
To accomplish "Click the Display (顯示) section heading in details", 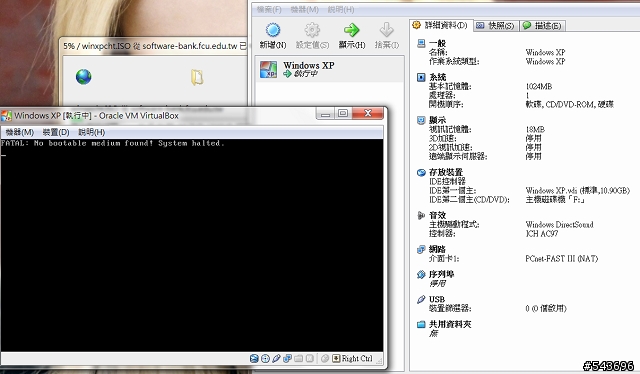I will pos(437,120).
